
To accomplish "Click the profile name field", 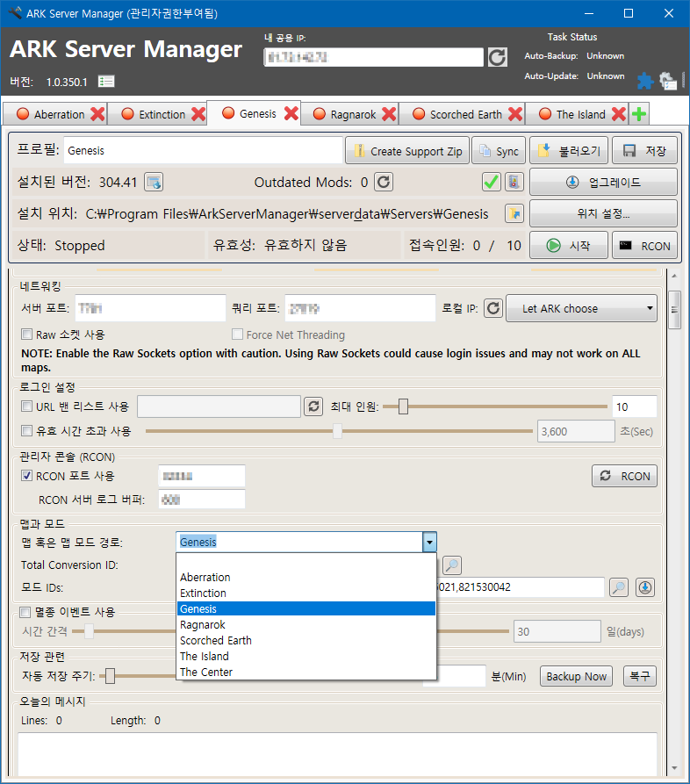I will (x=203, y=150).
